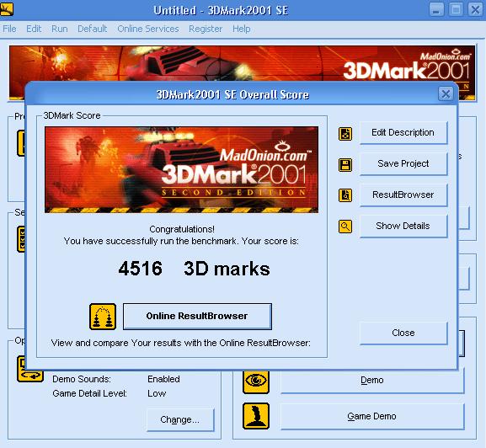Click the Save Project button
486x448 pixels.
pyautogui.click(x=403, y=164)
